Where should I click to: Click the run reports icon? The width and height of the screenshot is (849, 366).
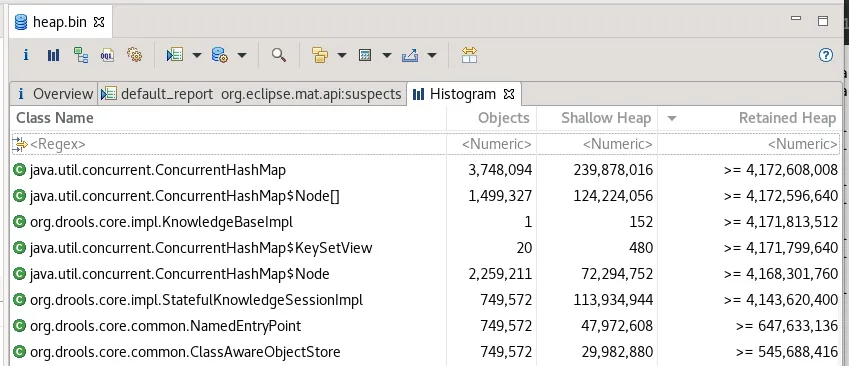pyautogui.click(x=174, y=55)
